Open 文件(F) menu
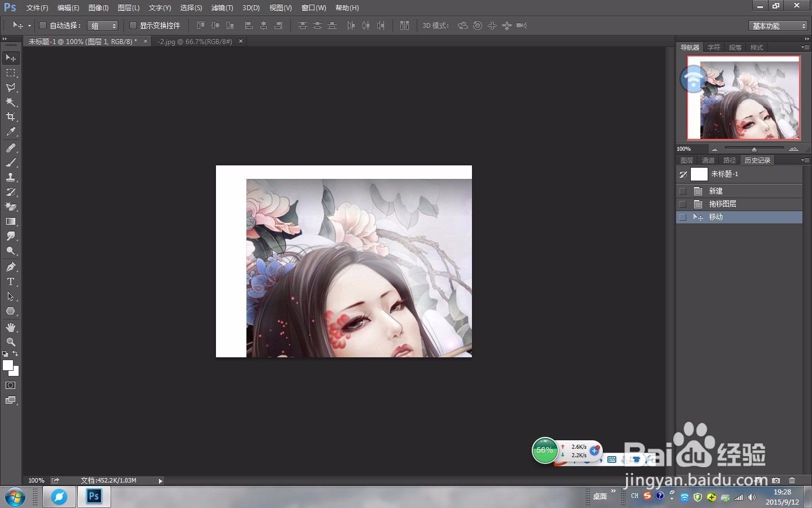Viewport: 812px width, 508px height. click(37, 8)
